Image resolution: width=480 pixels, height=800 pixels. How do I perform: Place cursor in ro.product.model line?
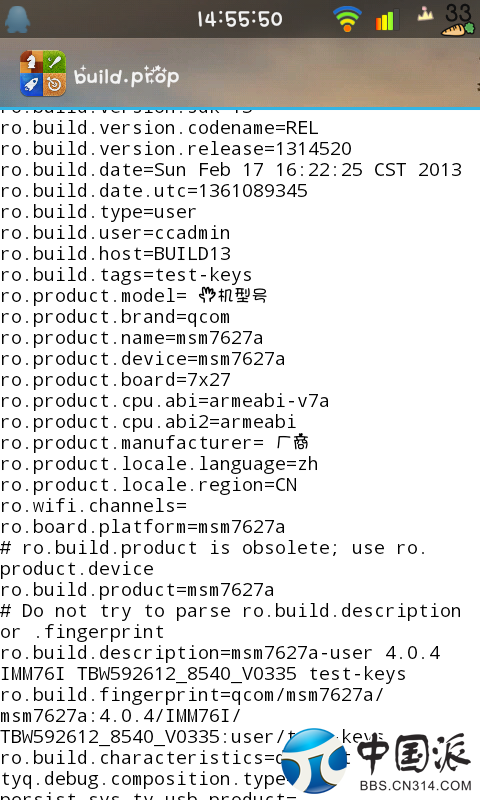[x=134, y=296]
